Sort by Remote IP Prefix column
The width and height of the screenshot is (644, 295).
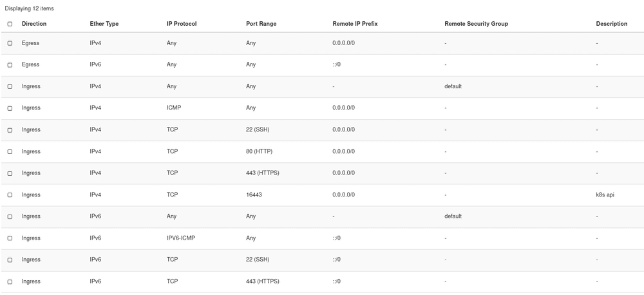click(355, 24)
